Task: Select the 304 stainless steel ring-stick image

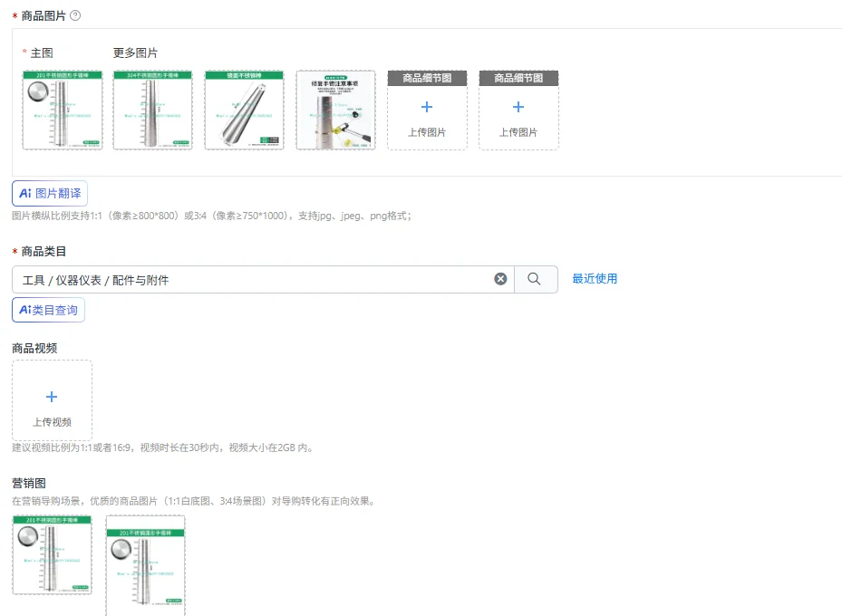Action: click(153, 110)
